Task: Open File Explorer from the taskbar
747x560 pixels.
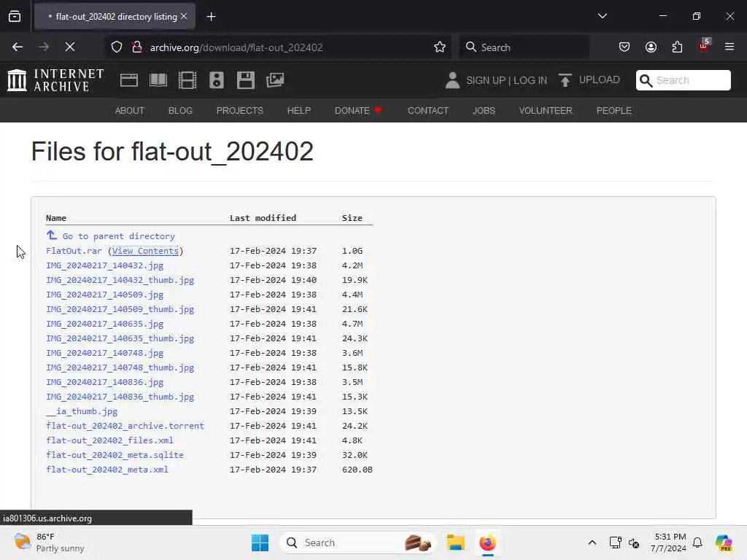Action: click(x=455, y=542)
